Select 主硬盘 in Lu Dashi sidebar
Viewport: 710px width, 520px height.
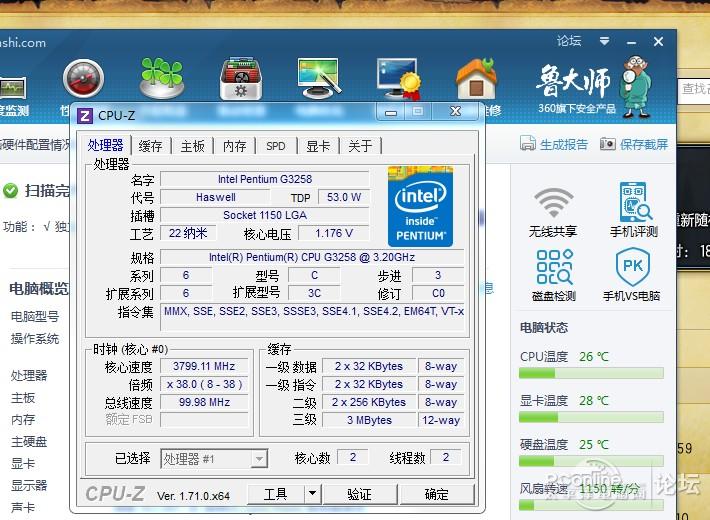click(x=29, y=441)
